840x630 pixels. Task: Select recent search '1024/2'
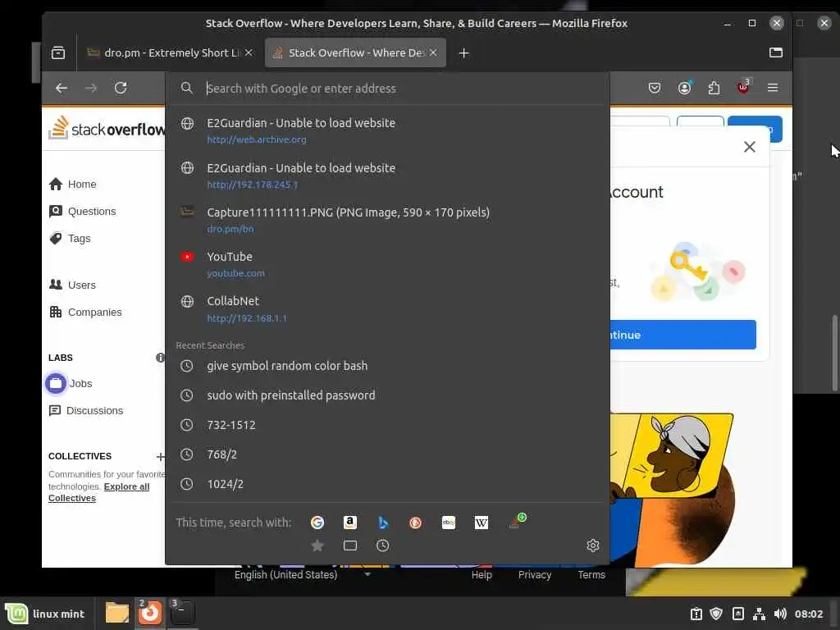[387, 484]
